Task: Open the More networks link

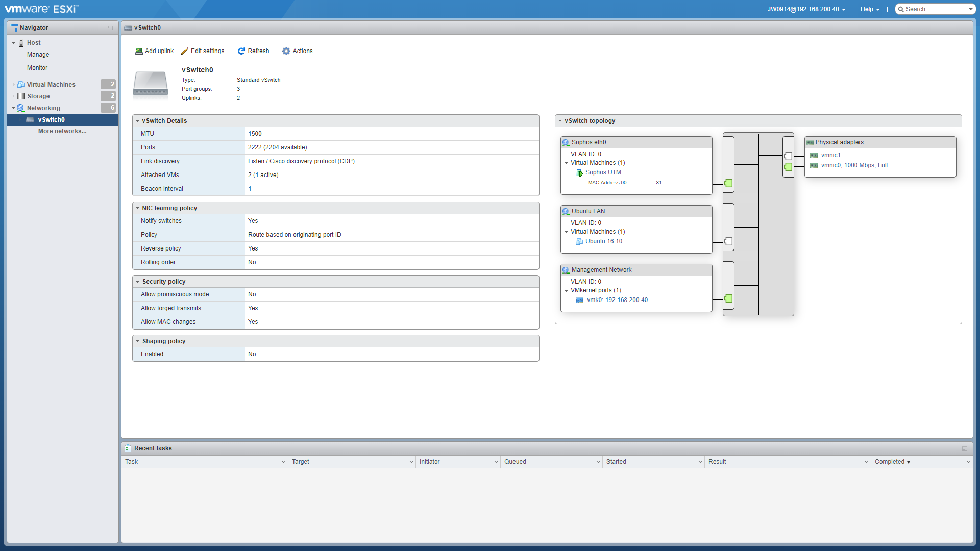Action: point(62,131)
